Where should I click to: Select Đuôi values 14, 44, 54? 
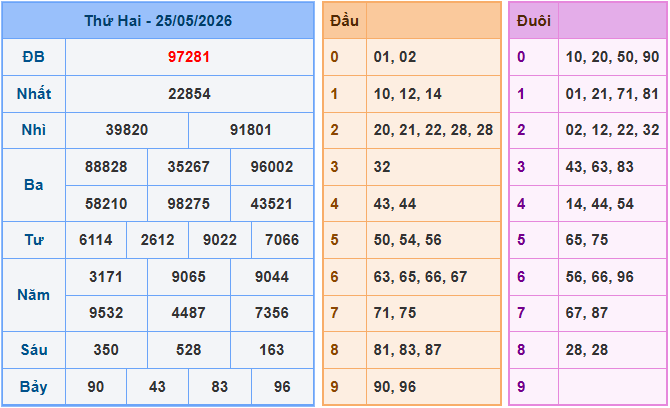coord(599,203)
